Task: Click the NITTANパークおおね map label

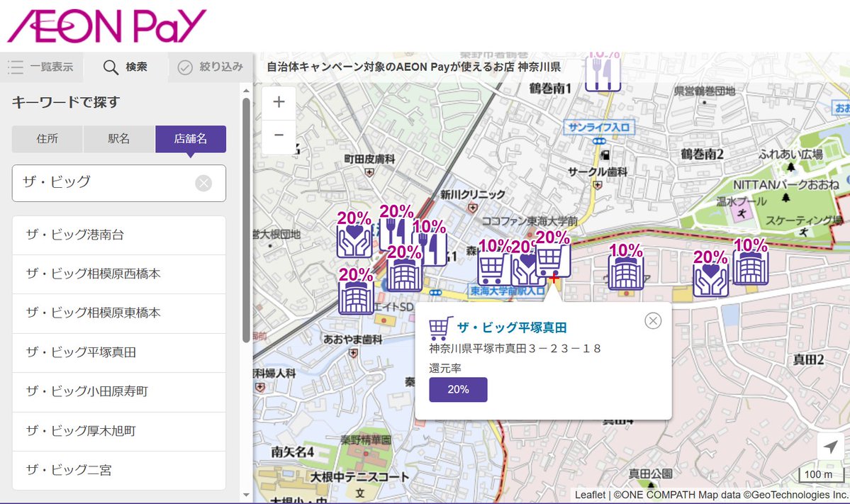Action: [x=786, y=185]
